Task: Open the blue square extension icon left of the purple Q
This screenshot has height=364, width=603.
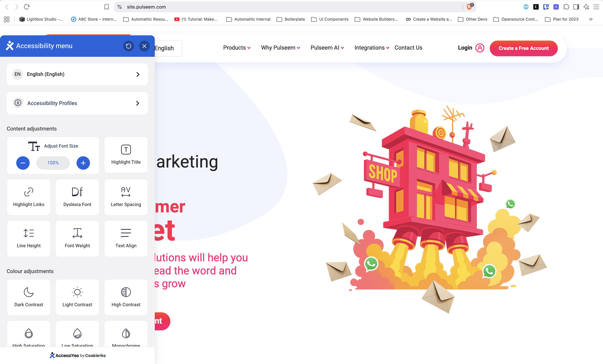Action: tap(546, 7)
